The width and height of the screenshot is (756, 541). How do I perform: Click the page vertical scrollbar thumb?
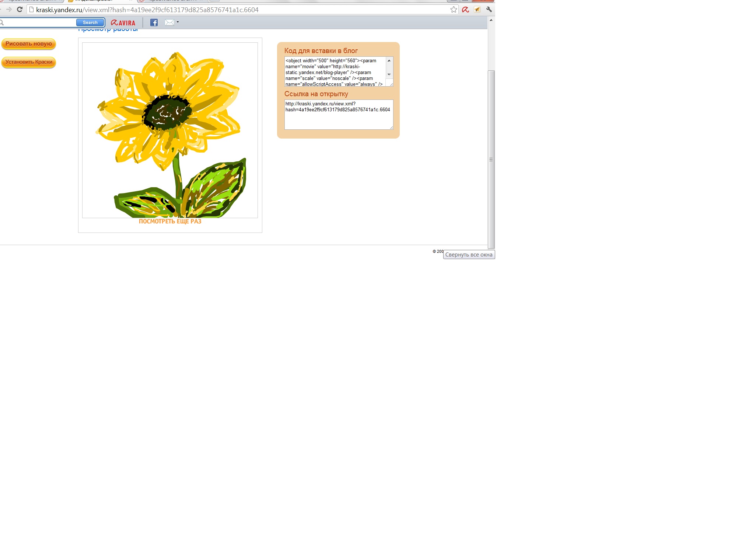pyautogui.click(x=491, y=160)
